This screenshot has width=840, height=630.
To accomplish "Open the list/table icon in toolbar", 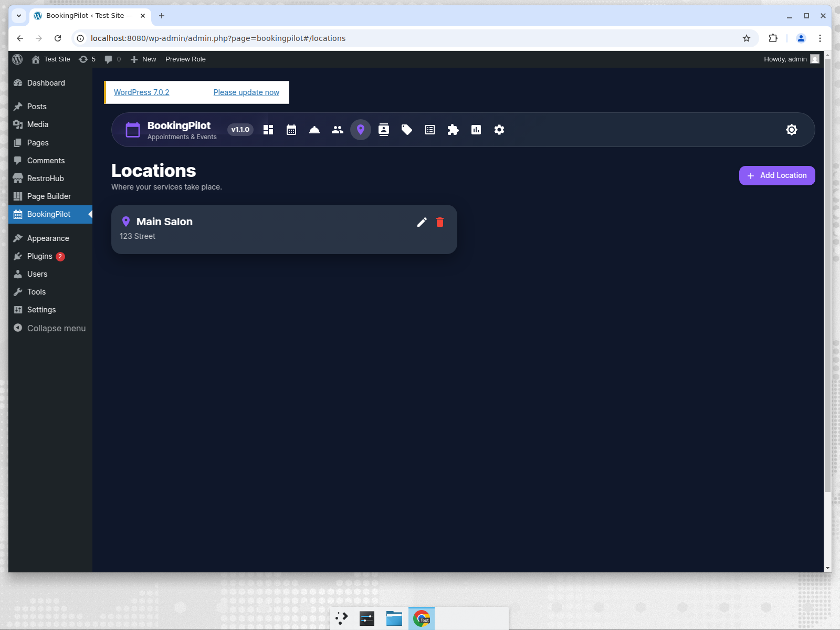I will (x=430, y=130).
